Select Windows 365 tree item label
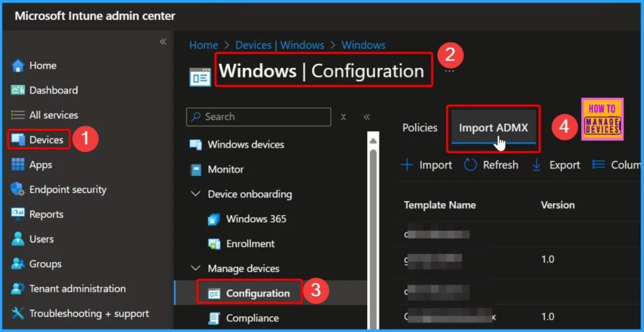The height and width of the screenshot is (332, 644). coord(256,219)
